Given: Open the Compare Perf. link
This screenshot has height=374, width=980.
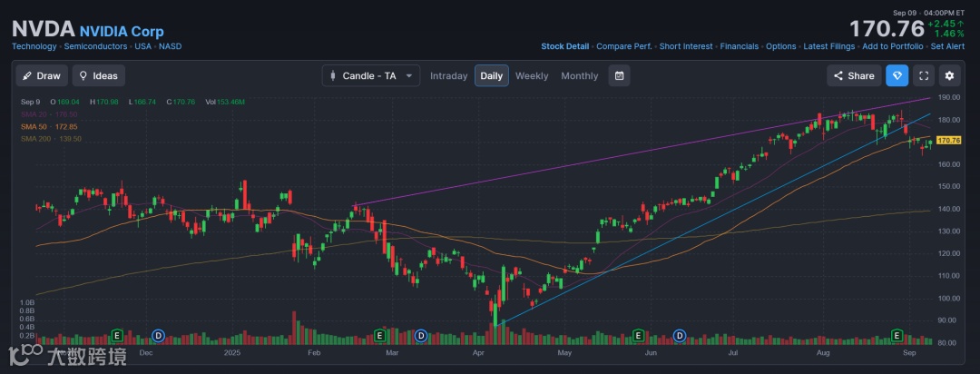Looking at the screenshot, I should pyautogui.click(x=623, y=46).
